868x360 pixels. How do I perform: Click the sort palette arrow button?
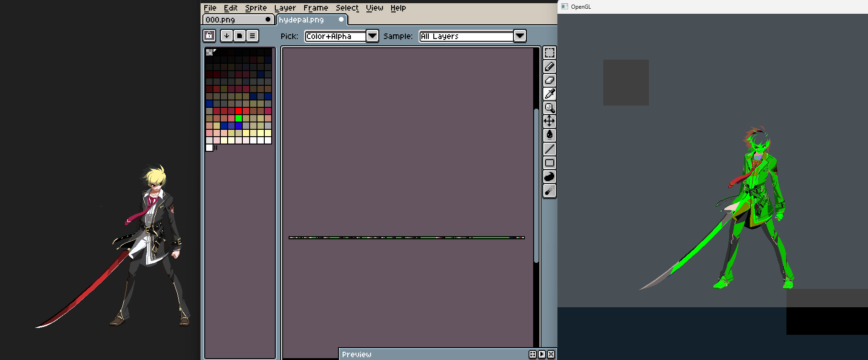(226, 36)
